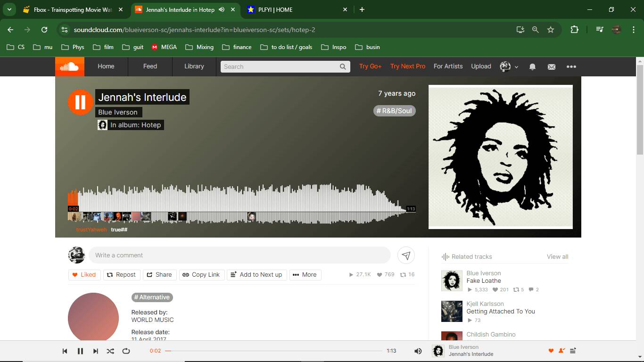Screen dimensions: 644x362
Task: Click the magnifier icon in SoundCloud search
Action: (x=343, y=67)
